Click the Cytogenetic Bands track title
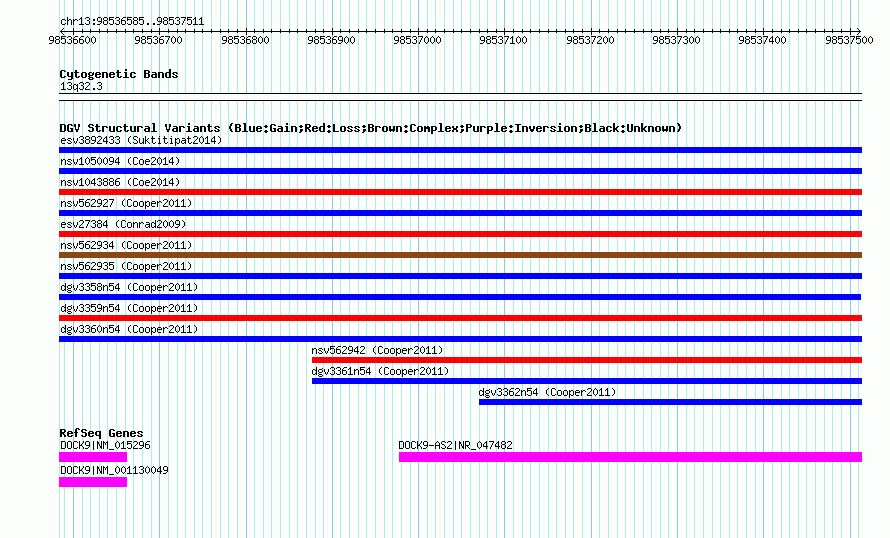Viewport: 890px width, 538px height. click(119, 74)
